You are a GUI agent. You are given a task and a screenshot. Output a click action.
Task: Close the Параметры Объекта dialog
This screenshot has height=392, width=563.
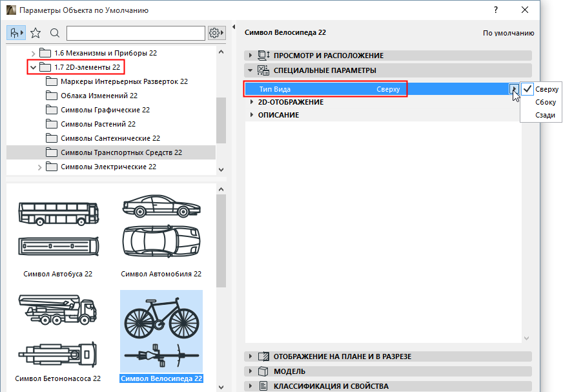click(525, 10)
